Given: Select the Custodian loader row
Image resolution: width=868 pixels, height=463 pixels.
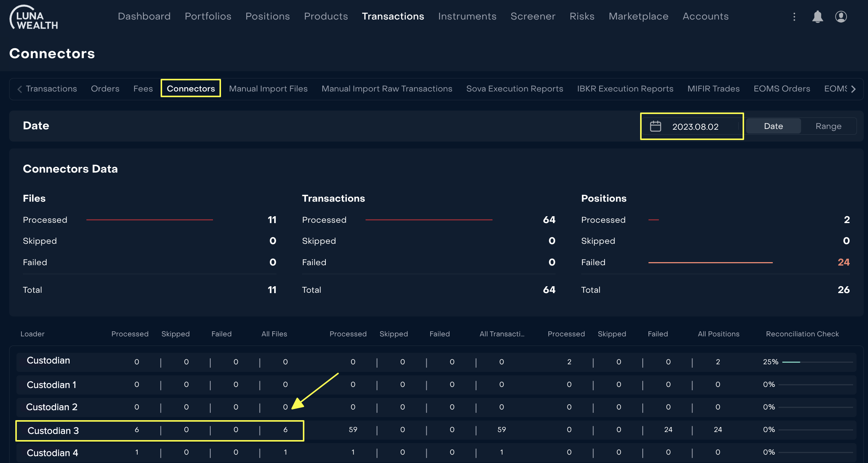Looking at the screenshot, I should click(x=436, y=362).
